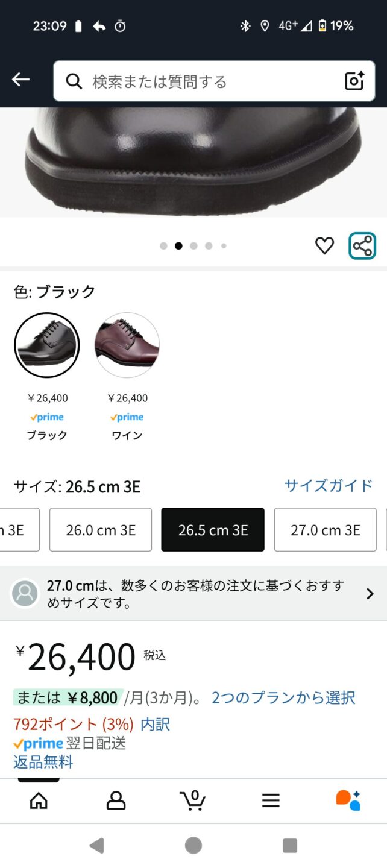The image size is (387, 868).
Task: Tap the back arrow in header
Action: pos(20,80)
